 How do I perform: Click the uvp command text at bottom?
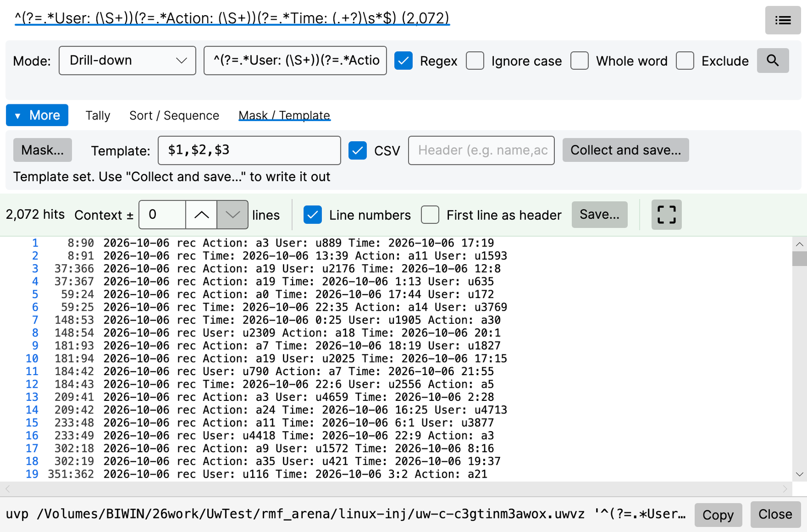(x=346, y=514)
